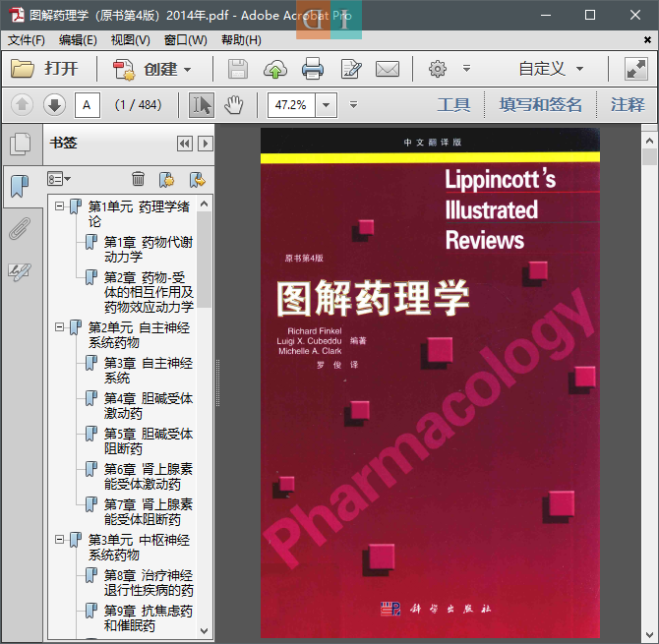This screenshot has height=644, width=659.
Task: Delete selected bookmark trash icon
Action: [x=138, y=179]
